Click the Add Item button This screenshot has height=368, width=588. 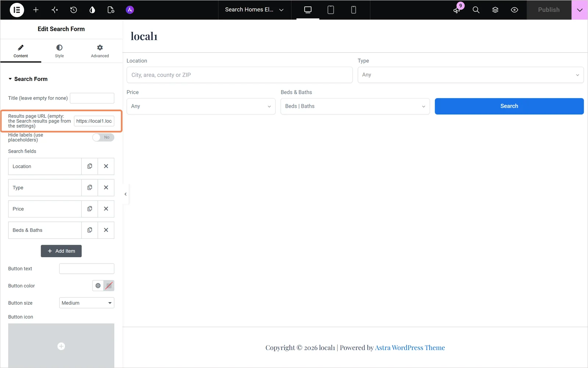click(x=61, y=251)
